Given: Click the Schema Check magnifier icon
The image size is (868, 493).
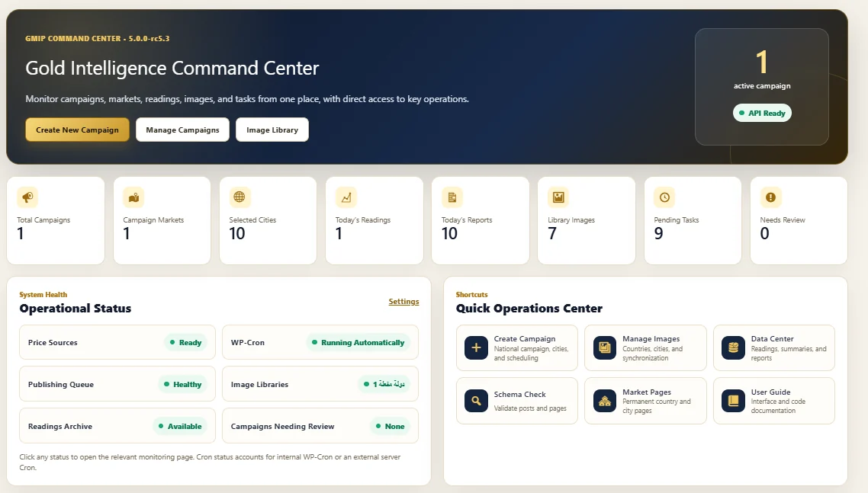Looking at the screenshot, I should (x=476, y=401).
